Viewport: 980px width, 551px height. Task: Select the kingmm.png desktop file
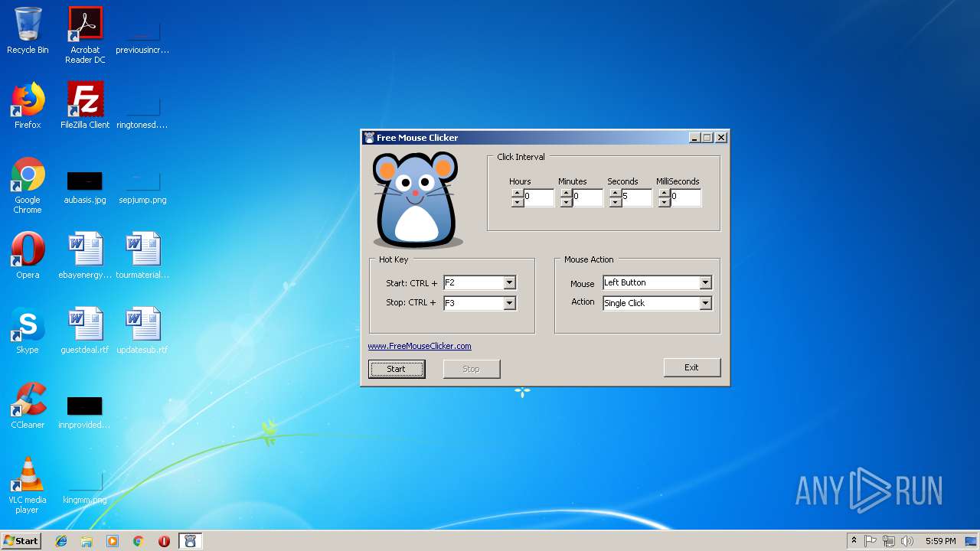point(85,487)
